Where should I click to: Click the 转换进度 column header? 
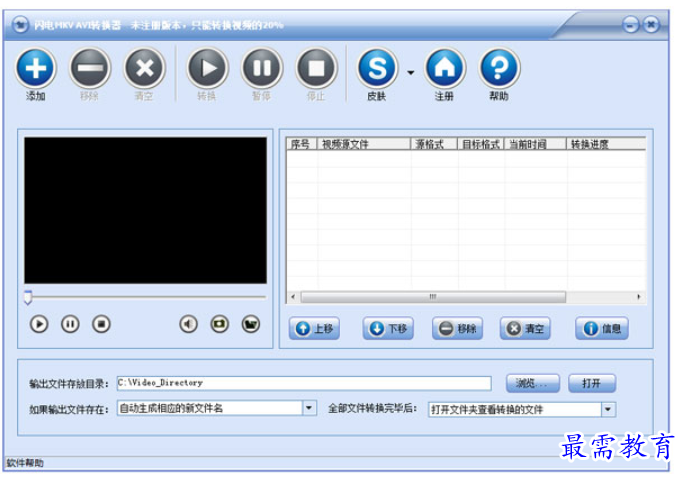coord(606,144)
